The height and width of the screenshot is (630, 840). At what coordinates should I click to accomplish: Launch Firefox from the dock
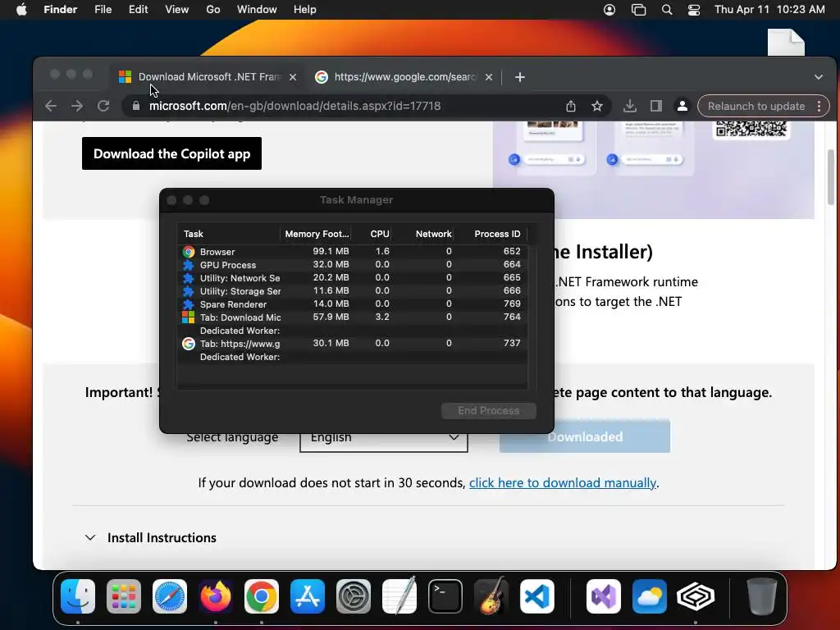(216, 596)
